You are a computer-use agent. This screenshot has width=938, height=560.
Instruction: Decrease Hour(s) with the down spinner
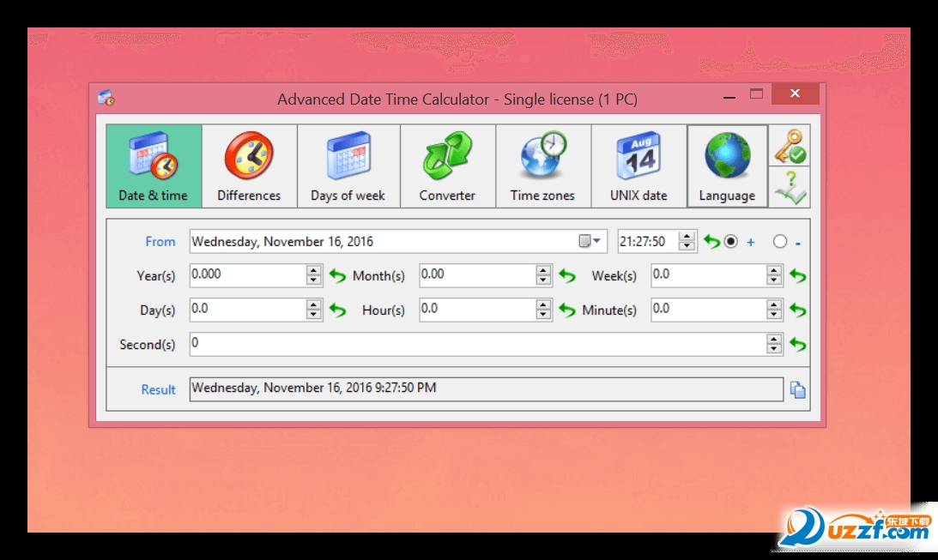tap(543, 315)
